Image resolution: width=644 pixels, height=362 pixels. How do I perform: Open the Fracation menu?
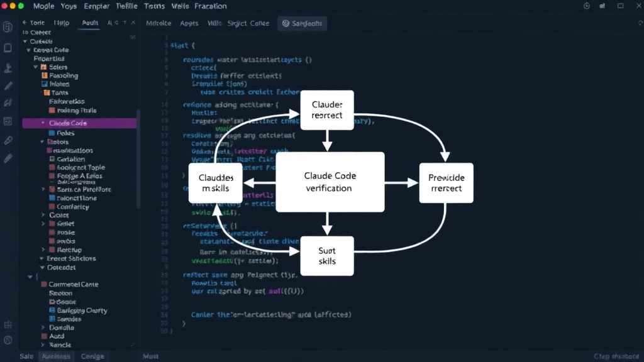click(210, 6)
